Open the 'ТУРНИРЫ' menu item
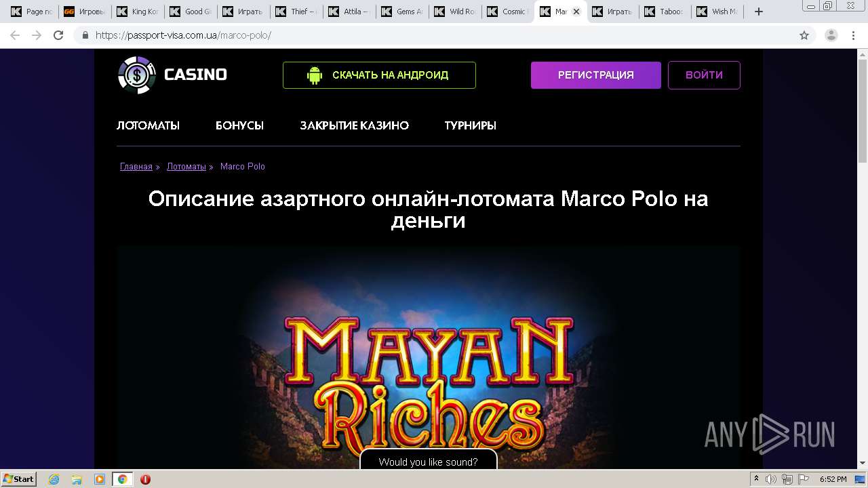The image size is (868, 488). pyautogui.click(x=471, y=125)
